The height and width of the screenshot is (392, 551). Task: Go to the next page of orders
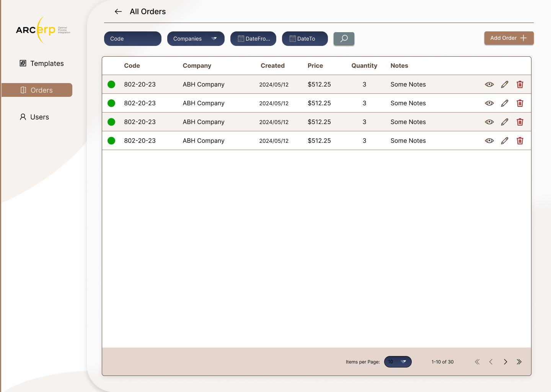point(505,362)
